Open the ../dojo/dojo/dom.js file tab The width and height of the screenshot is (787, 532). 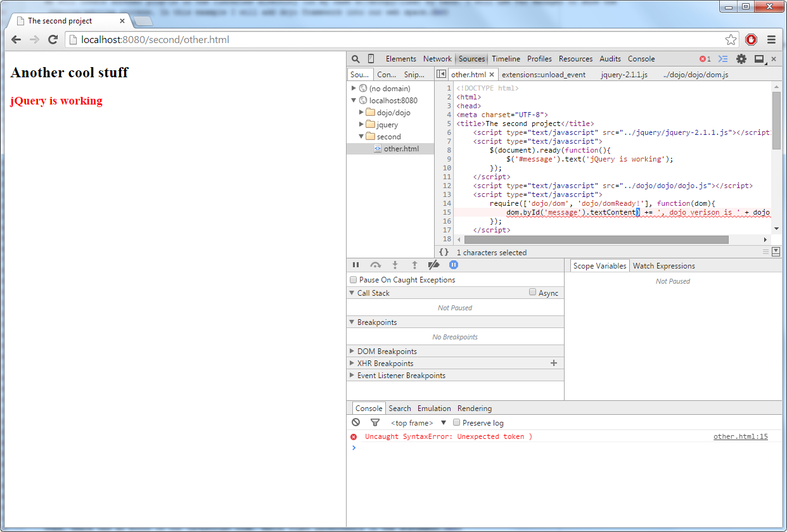coord(696,75)
